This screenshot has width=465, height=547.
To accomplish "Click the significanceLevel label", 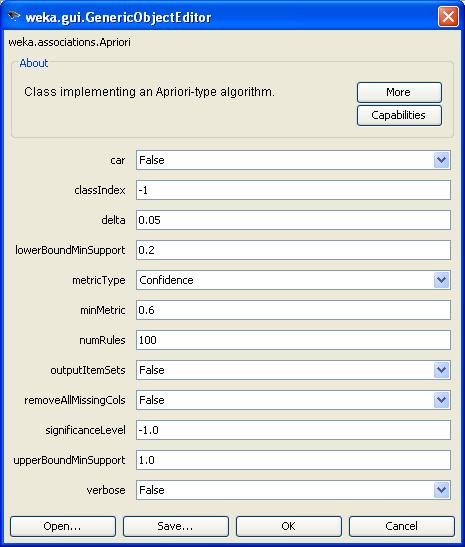I will [x=85, y=430].
